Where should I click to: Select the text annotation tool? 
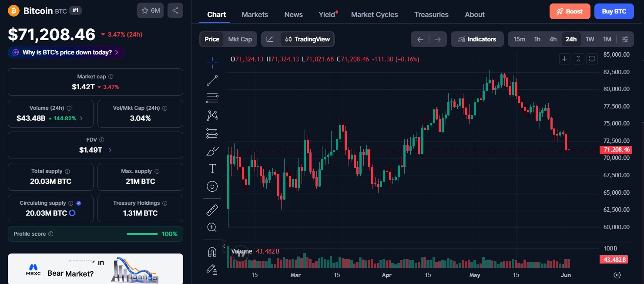pyautogui.click(x=212, y=169)
